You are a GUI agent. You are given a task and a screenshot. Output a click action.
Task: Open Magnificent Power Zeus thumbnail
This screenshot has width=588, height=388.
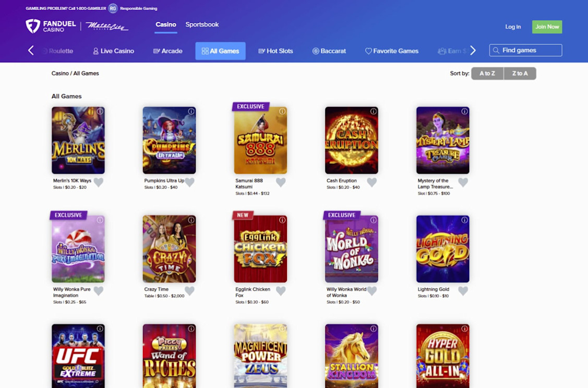pyautogui.click(x=260, y=356)
